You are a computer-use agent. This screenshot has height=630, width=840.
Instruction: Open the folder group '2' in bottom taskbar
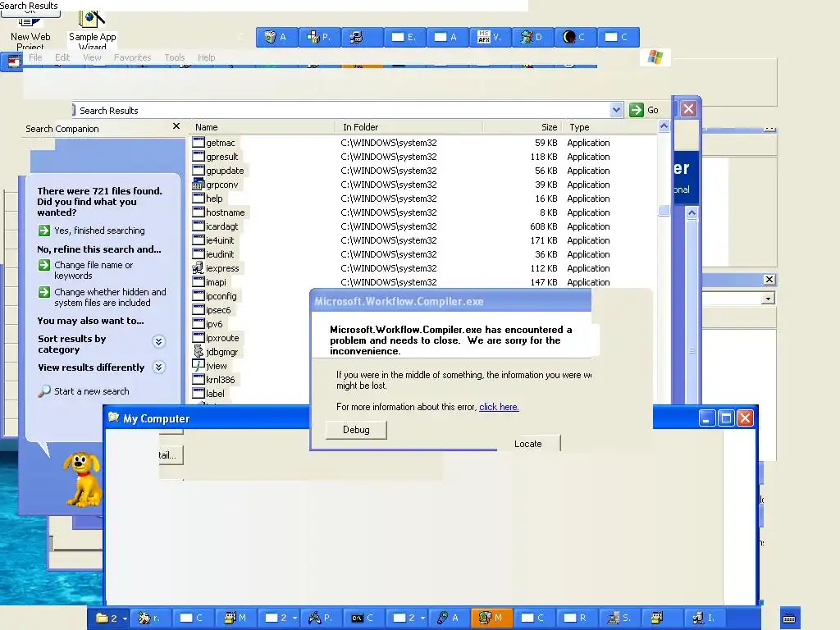111,618
